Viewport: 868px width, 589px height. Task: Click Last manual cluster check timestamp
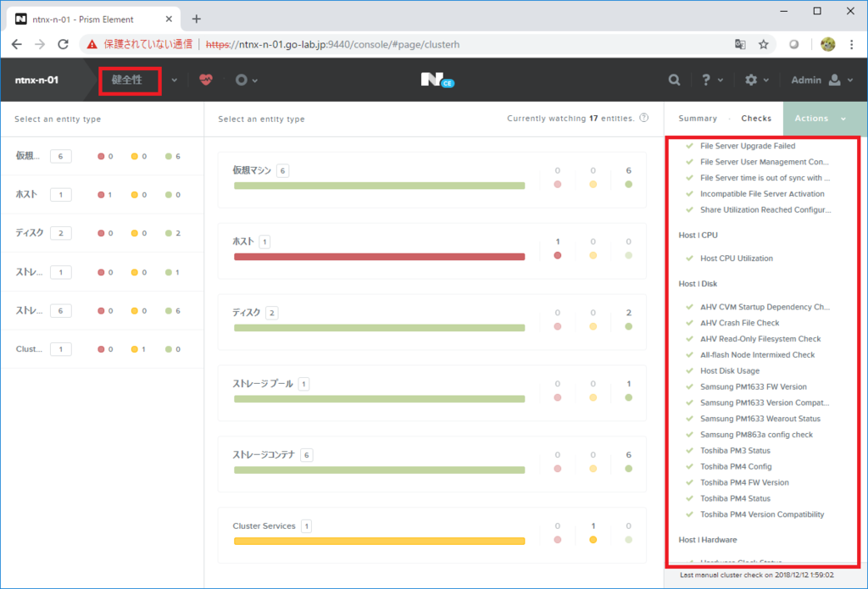coord(757,575)
